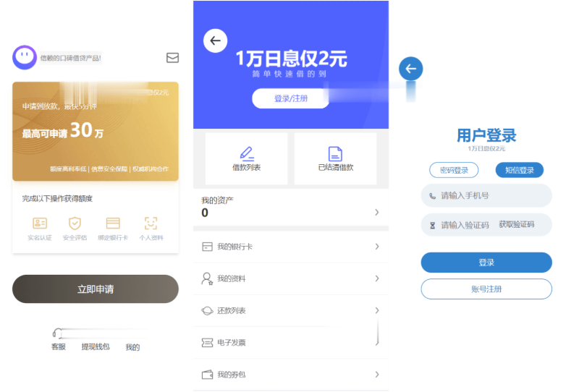
Task: Select the 实名认证 ID card icon
Action: (x=40, y=223)
